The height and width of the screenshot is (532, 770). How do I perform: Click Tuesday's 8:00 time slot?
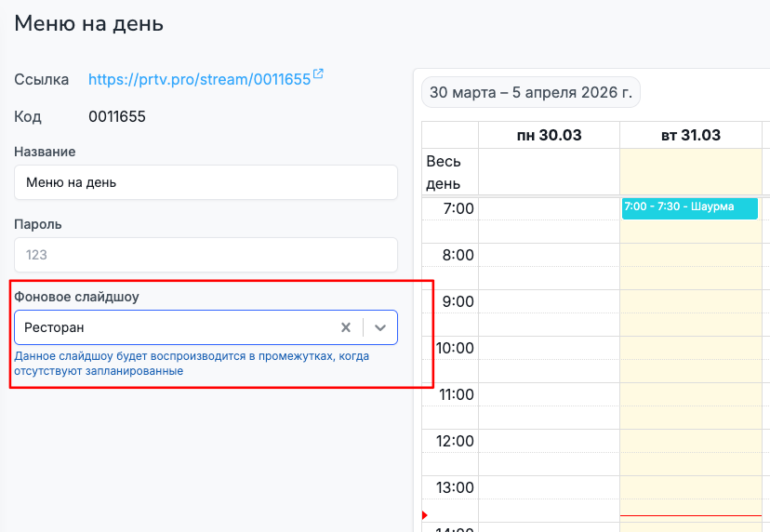(690, 255)
